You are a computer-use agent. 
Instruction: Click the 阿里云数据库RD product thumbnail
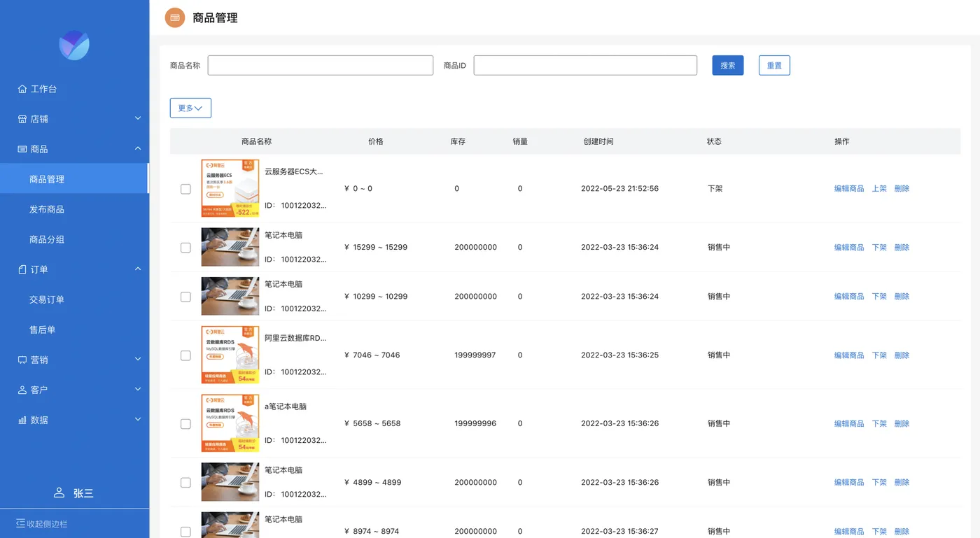pos(230,355)
